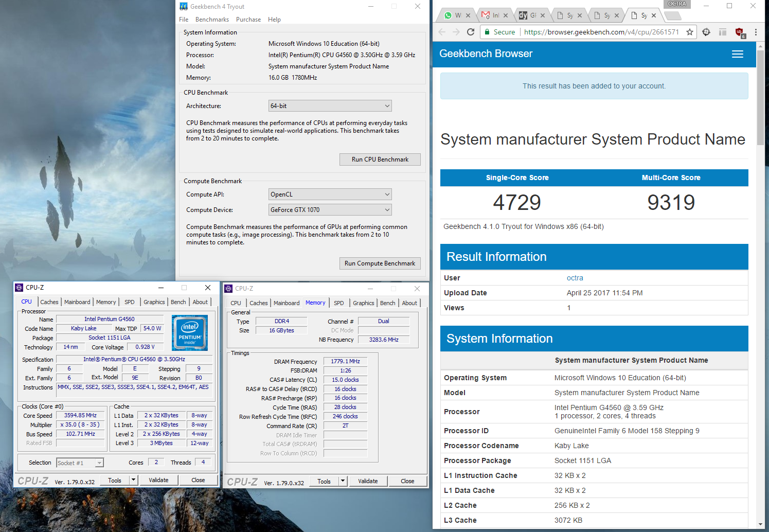769x532 pixels.
Task: Open Mainboard tab in right CPU-Z
Action: point(287,303)
